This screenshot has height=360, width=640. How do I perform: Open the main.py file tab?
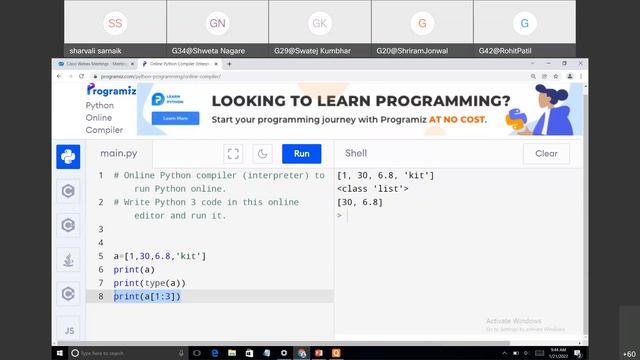pyautogui.click(x=119, y=153)
